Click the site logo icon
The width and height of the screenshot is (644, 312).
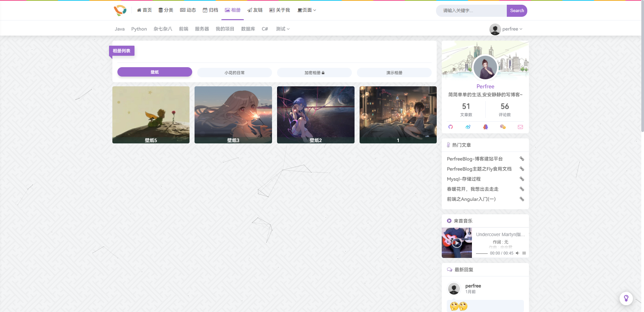pos(120,10)
